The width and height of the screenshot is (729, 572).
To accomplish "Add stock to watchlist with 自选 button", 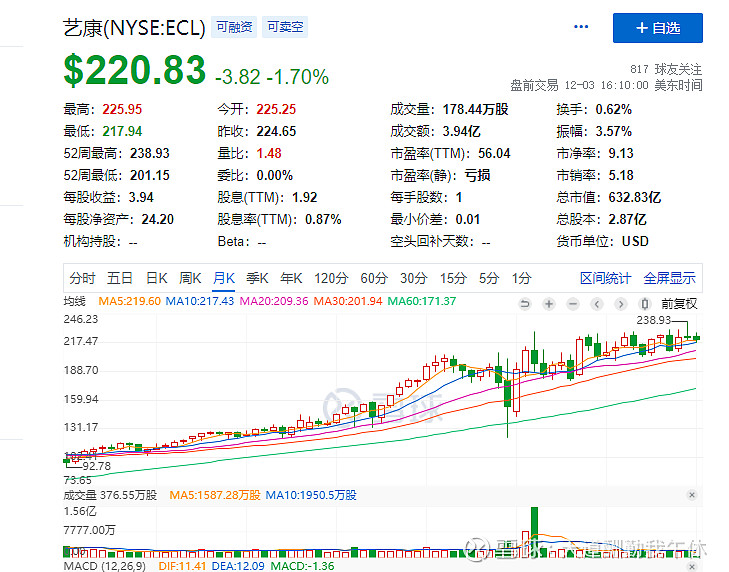I will [x=657, y=28].
